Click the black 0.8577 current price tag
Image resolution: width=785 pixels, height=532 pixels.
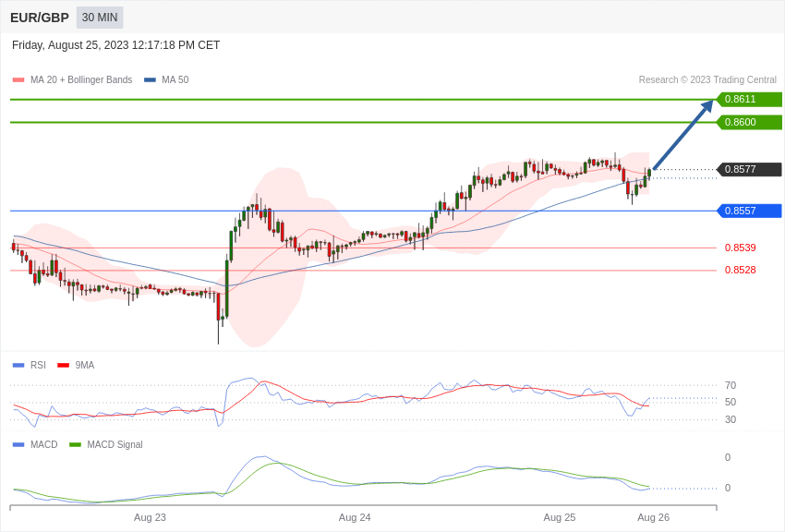[749, 169]
